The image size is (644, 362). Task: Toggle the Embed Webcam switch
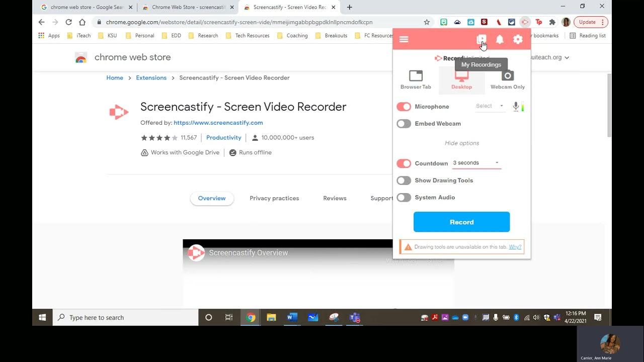(x=404, y=124)
